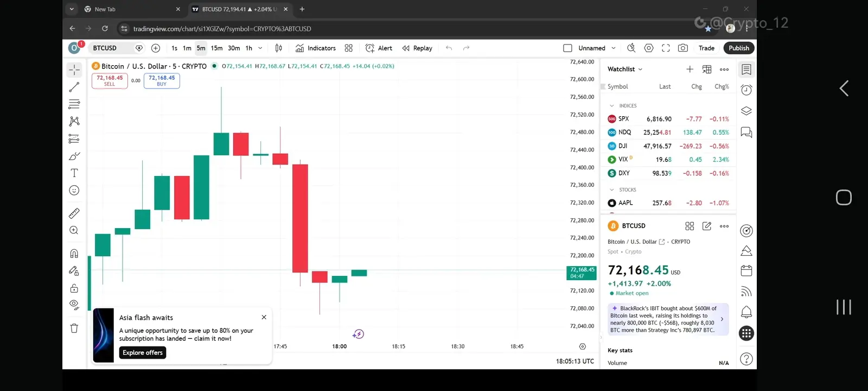Add a compare symbol with plus icon
The image size is (868, 391).
click(x=156, y=48)
